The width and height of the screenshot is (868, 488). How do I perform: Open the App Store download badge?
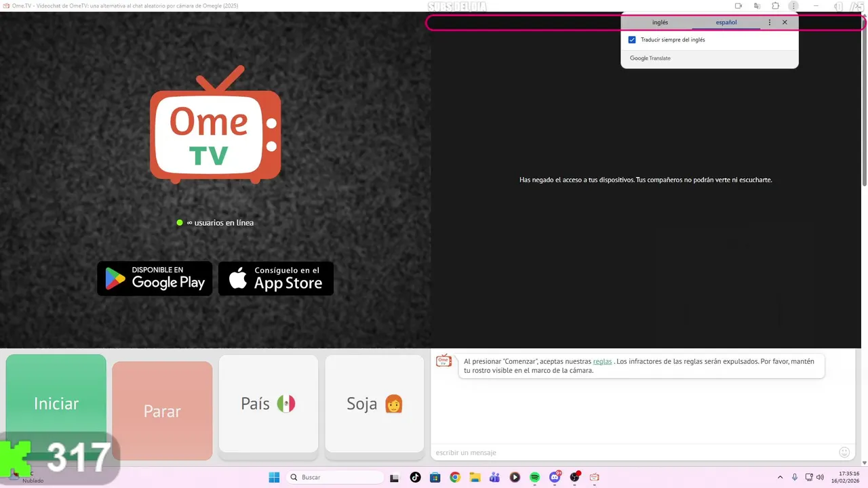pyautogui.click(x=276, y=279)
